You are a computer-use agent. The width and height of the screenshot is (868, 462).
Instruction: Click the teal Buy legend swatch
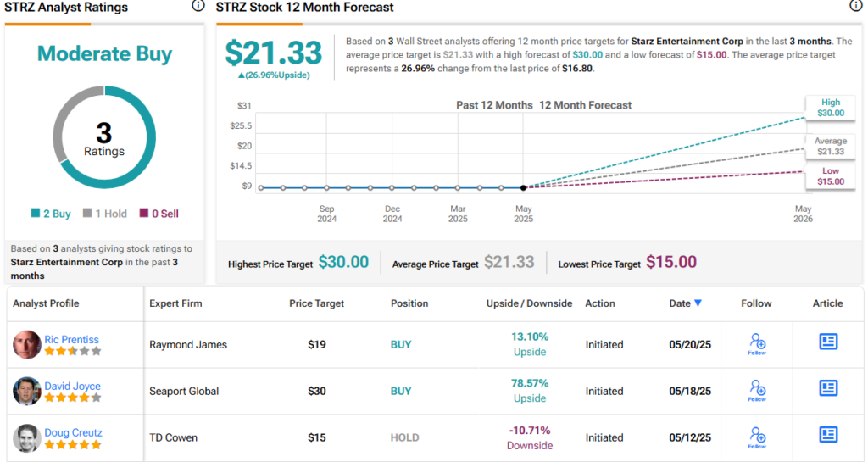36,214
